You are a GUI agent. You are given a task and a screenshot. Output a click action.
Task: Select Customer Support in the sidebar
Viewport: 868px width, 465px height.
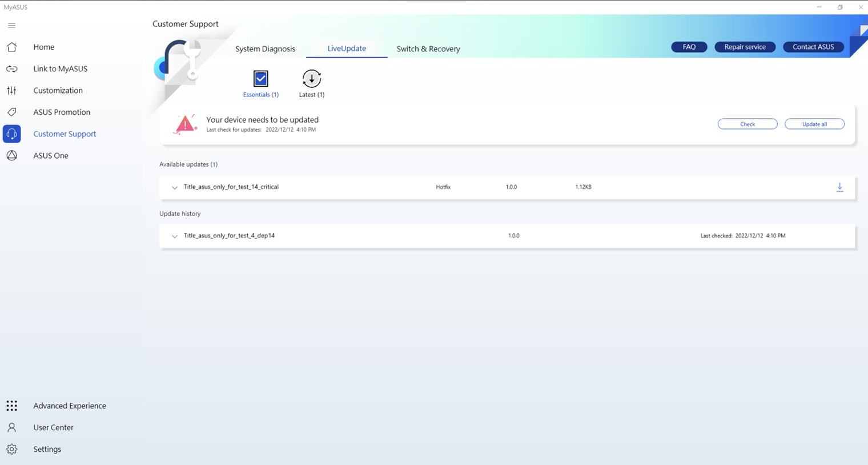(x=65, y=134)
